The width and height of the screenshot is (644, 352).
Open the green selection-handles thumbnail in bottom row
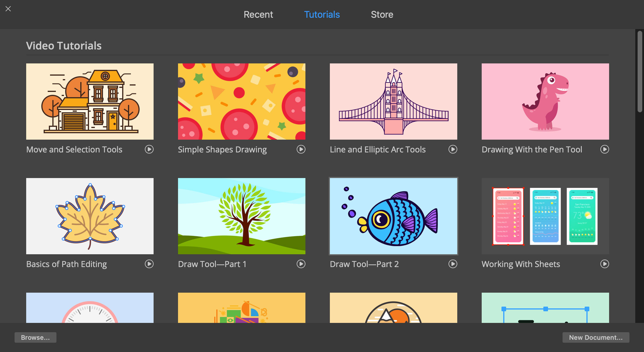pos(545,308)
